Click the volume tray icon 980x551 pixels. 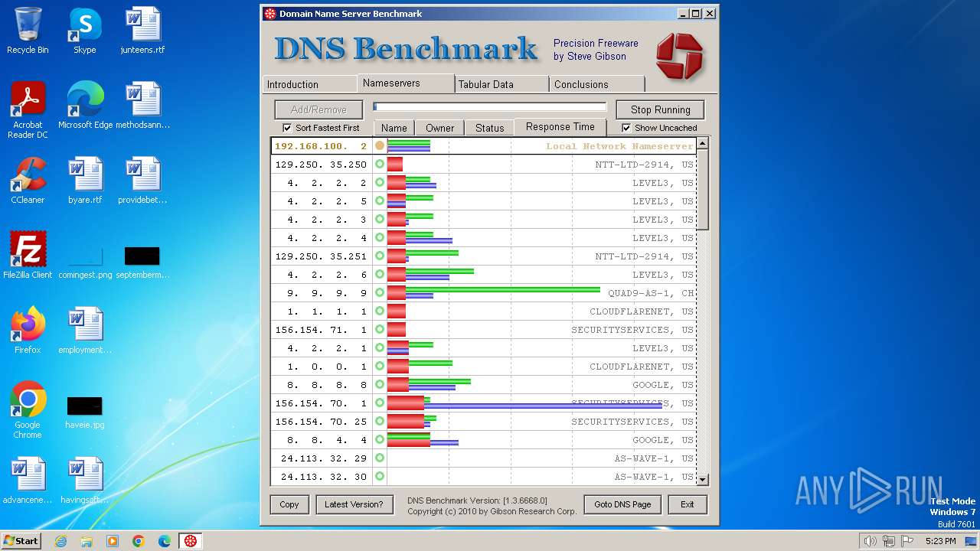[870, 541]
